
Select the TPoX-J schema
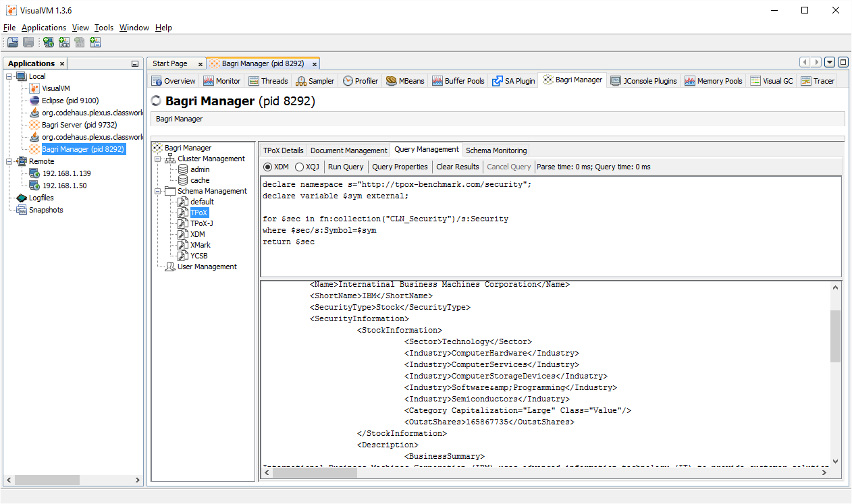pos(202,223)
